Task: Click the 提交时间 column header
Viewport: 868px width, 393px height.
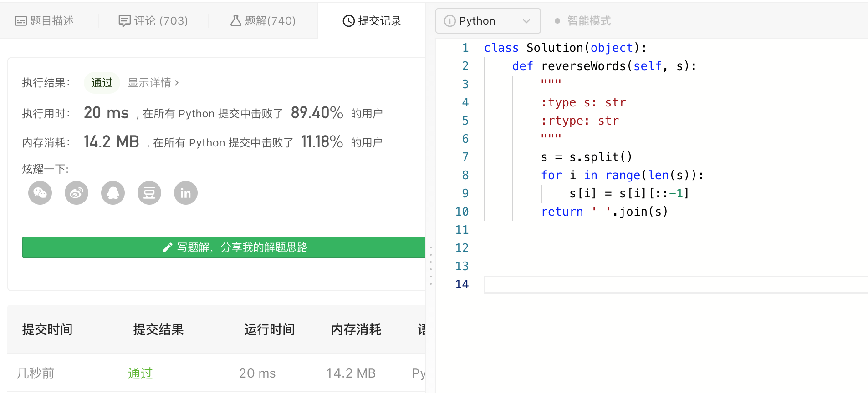Action: [x=47, y=330]
